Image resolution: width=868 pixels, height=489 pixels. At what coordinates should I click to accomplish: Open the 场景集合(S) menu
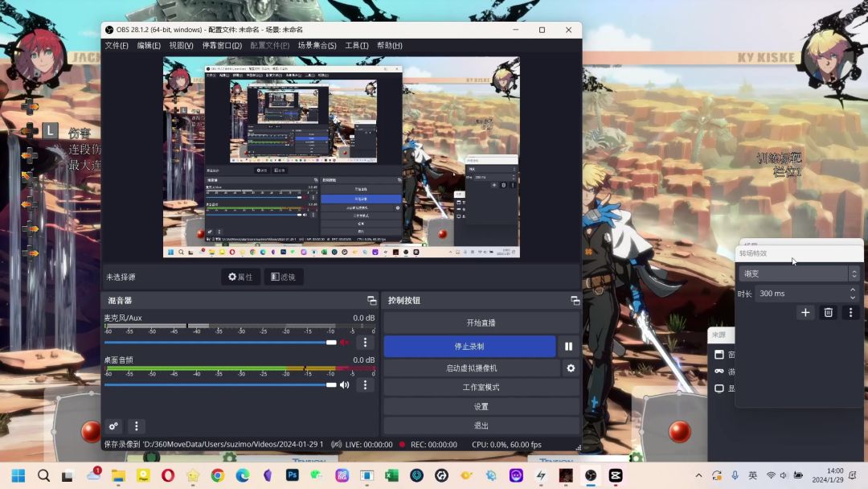click(x=317, y=45)
